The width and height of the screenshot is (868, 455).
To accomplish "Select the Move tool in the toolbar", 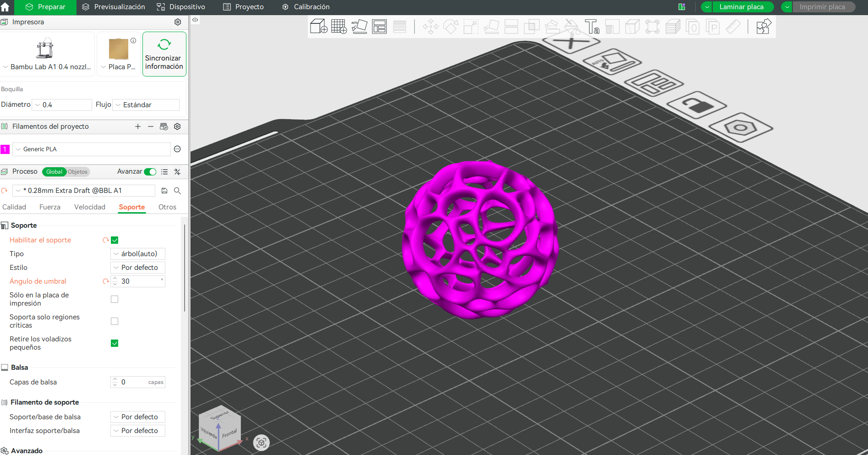I will (431, 27).
